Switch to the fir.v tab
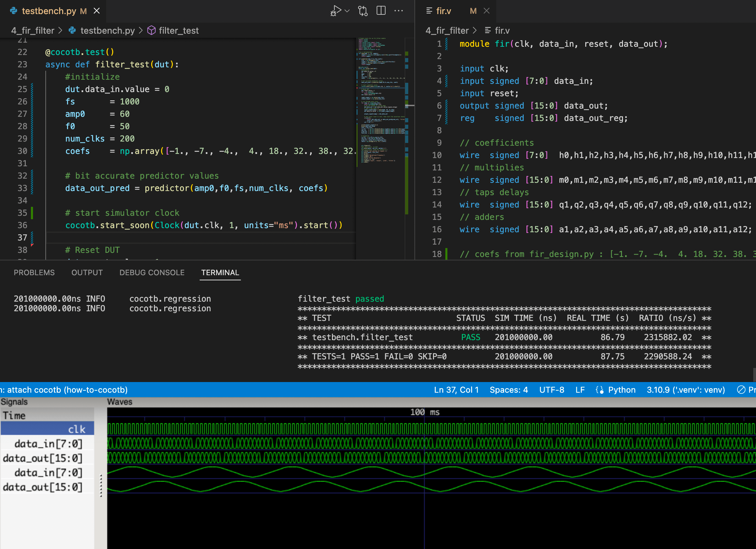Screen dimensions: 756x549 (x=443, y=11)
